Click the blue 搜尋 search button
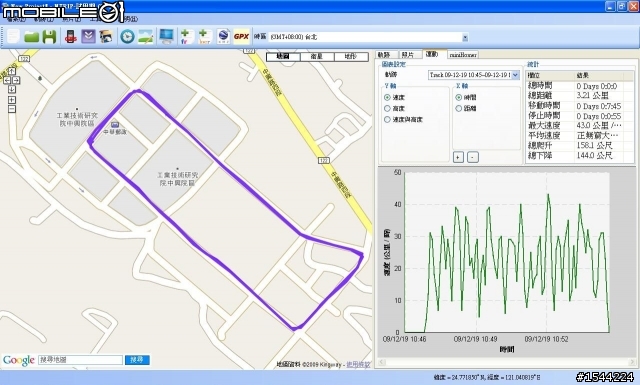Viewport: 640px width, 385px height. click(137, 360)
